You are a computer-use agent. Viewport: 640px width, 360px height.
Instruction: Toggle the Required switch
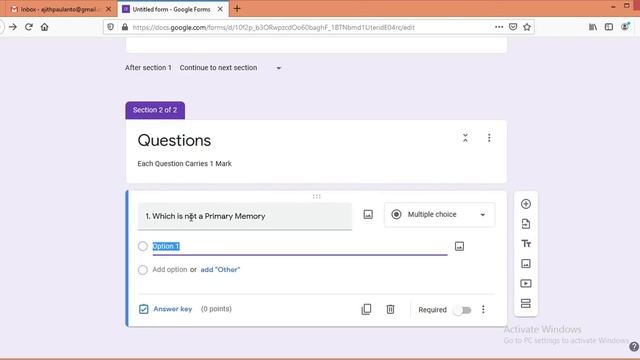[462, 310]
